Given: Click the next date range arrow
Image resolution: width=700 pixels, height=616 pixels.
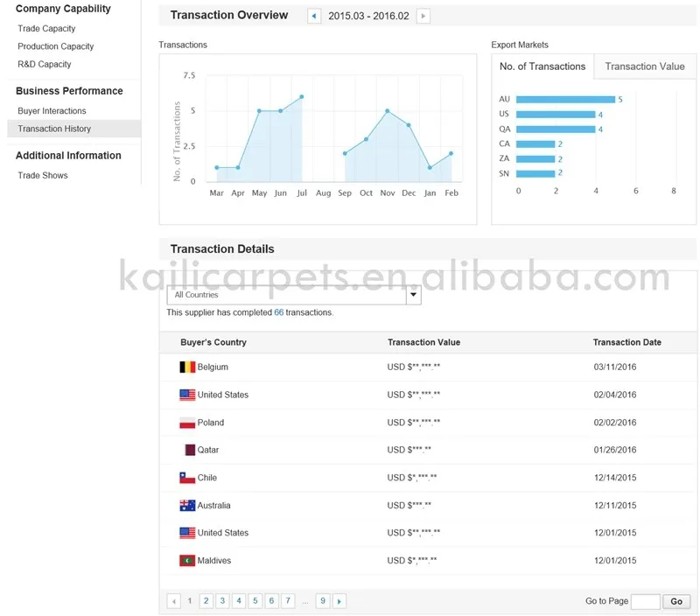Looking at the screenshot, I should (423, 16).
